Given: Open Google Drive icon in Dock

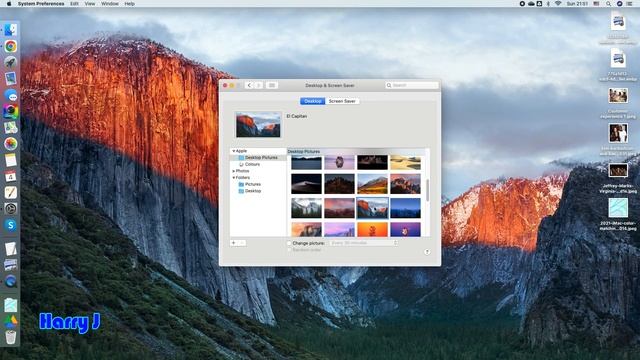Looking at the screenshot, I should pos(11,321).
